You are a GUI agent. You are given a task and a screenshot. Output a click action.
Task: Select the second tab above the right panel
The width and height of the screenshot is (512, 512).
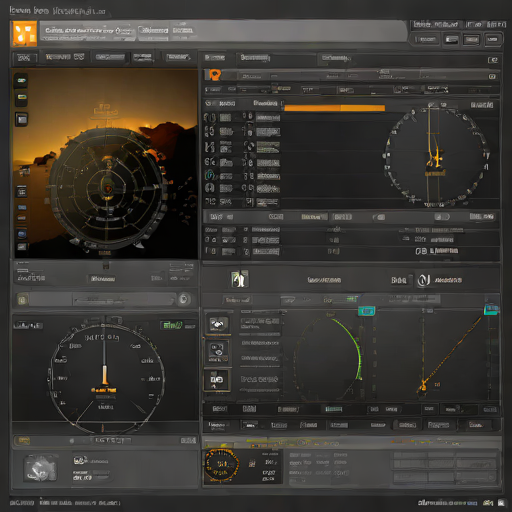tap(255, 58)
